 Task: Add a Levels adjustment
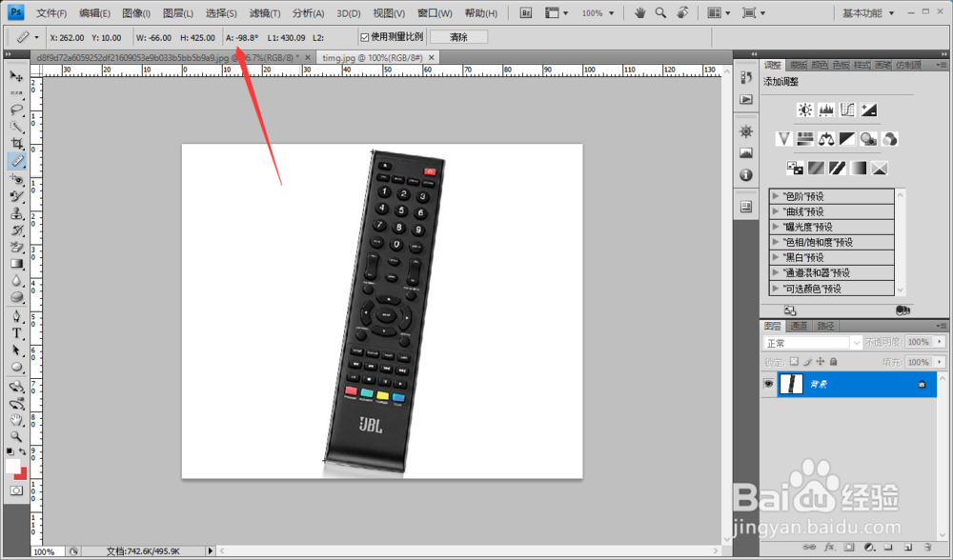pyautogui.click(x=826, y=110)
